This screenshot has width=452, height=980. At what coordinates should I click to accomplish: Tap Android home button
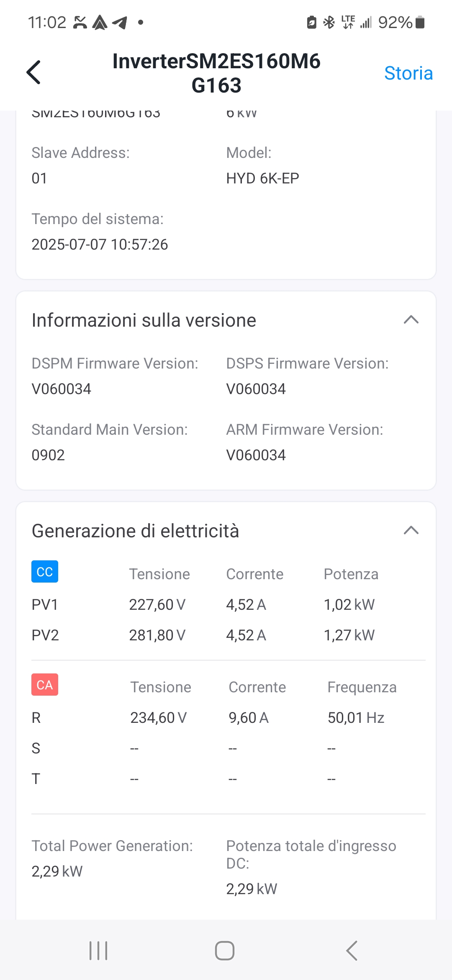tap(225, 950)
